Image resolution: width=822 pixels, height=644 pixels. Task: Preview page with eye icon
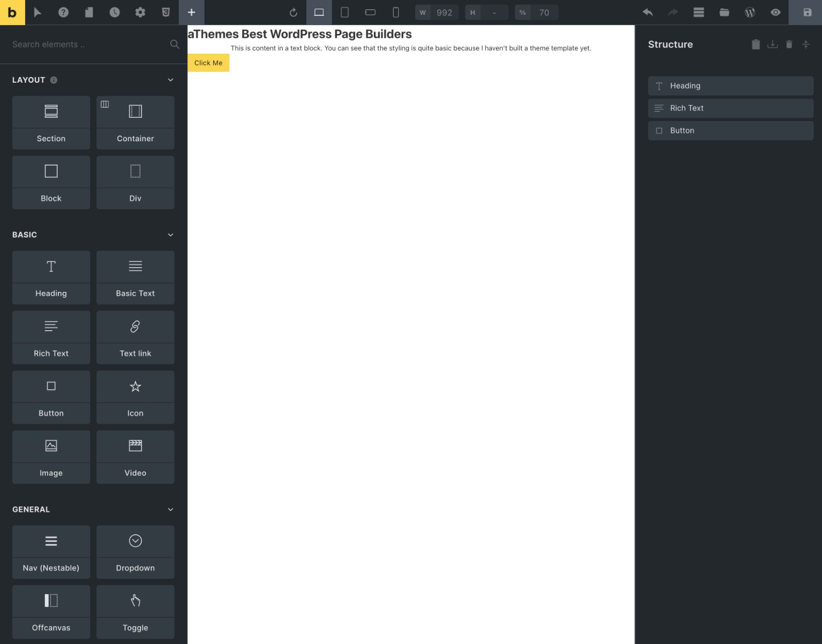[775, 12]
